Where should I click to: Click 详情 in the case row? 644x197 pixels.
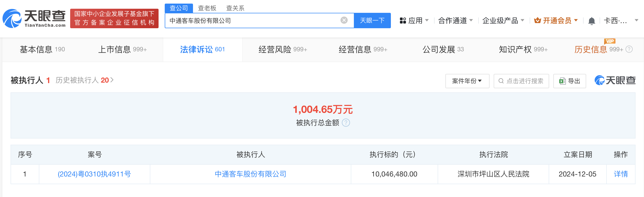[x=621, y=174]
